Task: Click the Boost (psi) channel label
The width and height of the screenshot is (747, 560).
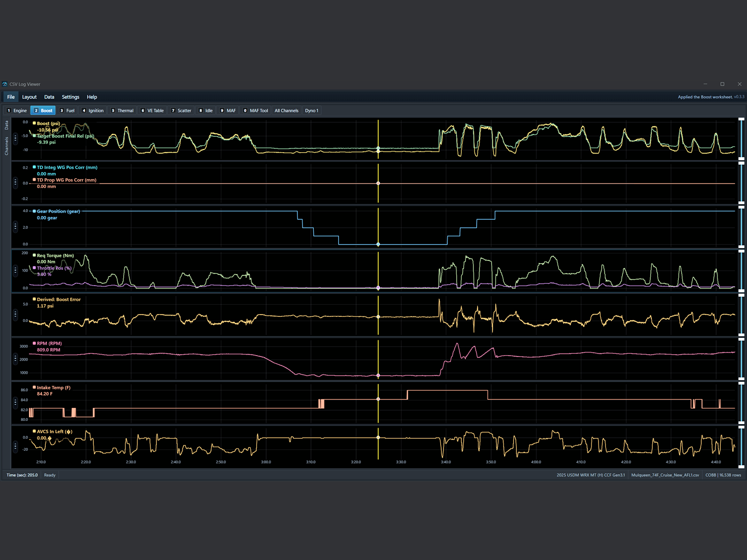Action: (x=49, y=124)
